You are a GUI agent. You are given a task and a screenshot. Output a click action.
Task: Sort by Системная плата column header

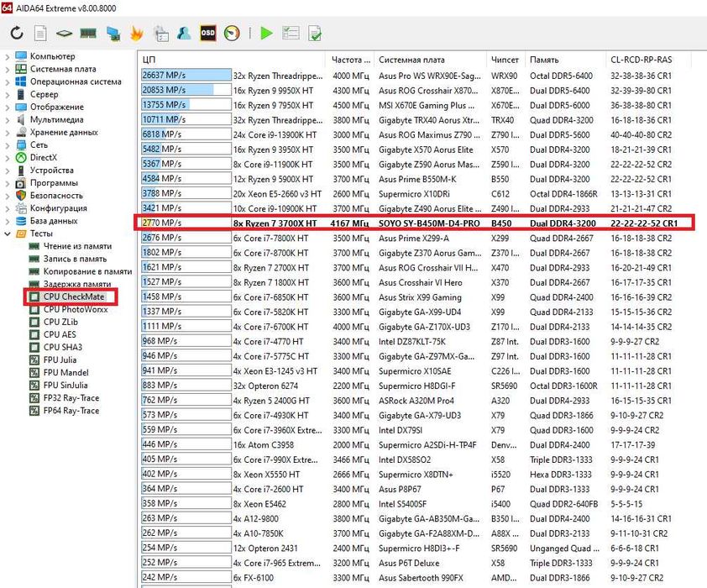coord(430,60)
